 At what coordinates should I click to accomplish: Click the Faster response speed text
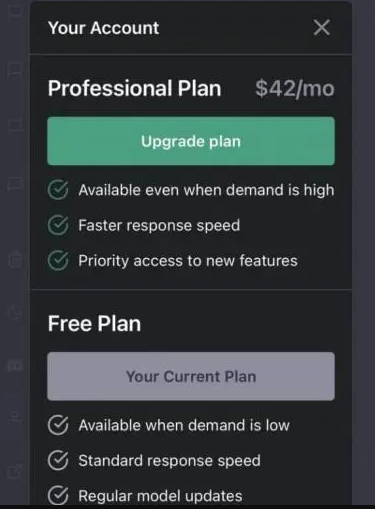point(159,225)
